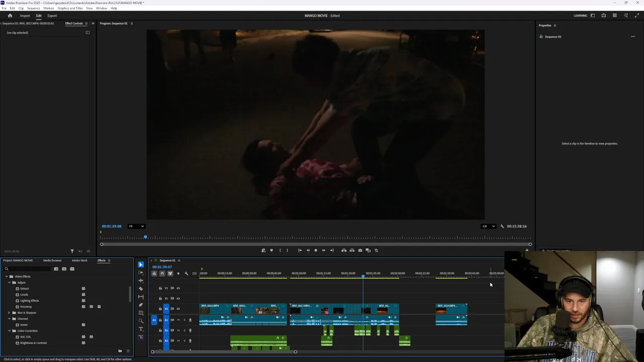Viewport: 644px width, 362px height.
Task: Collapse the Video Effects folder
Action: pos(7,277)
